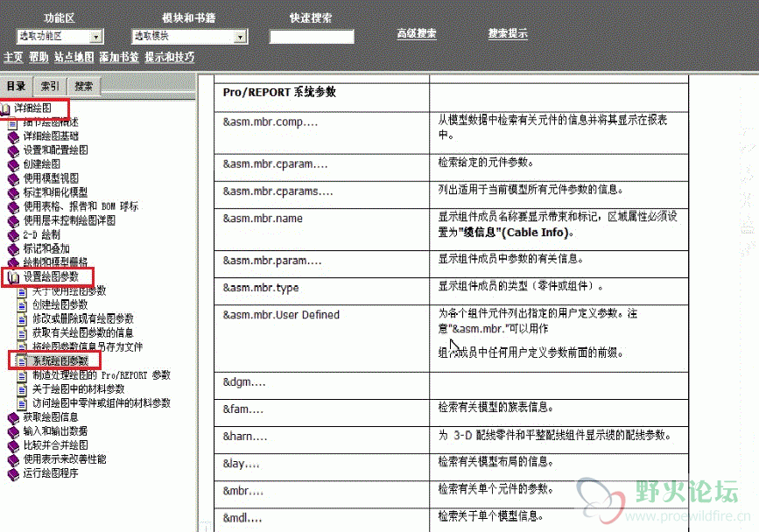
Task: Click the 创建绘图 book icon
Action: (13, 164)
